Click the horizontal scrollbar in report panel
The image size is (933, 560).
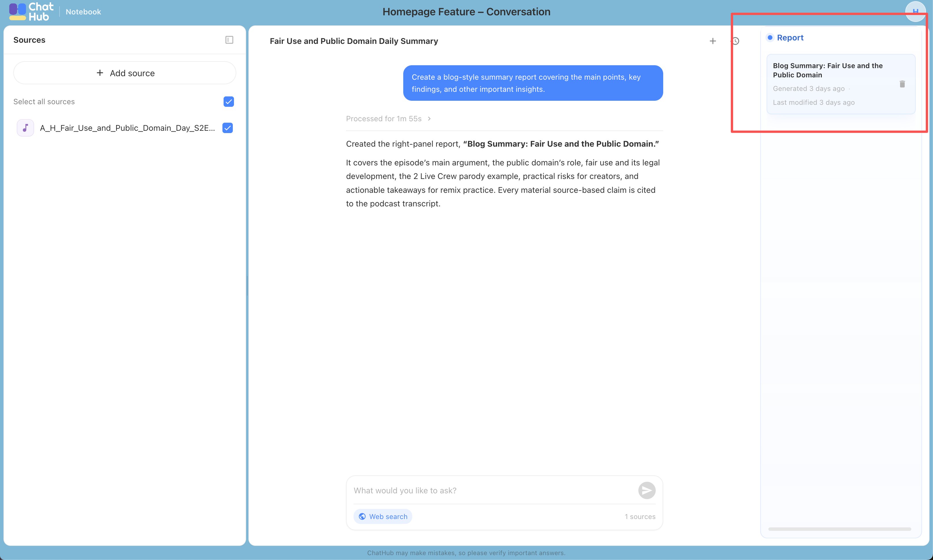[x=839, y=529]
